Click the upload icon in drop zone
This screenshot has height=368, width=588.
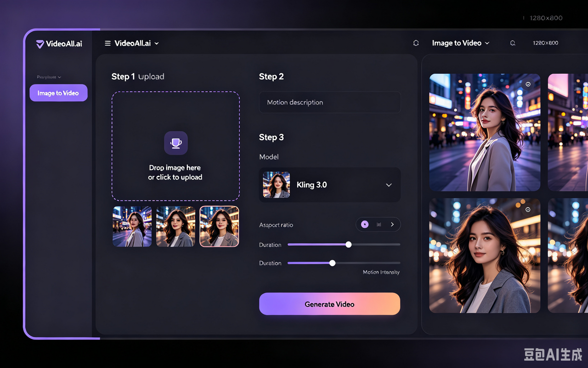tap(176, 143)
